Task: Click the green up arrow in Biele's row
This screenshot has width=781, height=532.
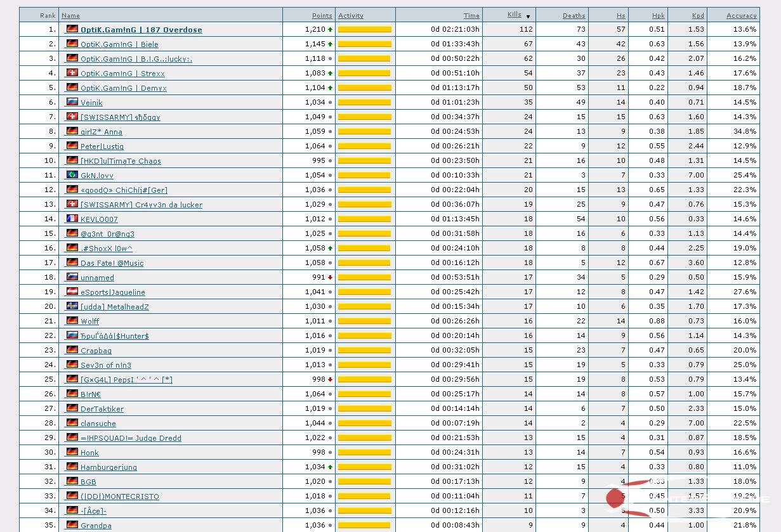Action: point(330,44)
